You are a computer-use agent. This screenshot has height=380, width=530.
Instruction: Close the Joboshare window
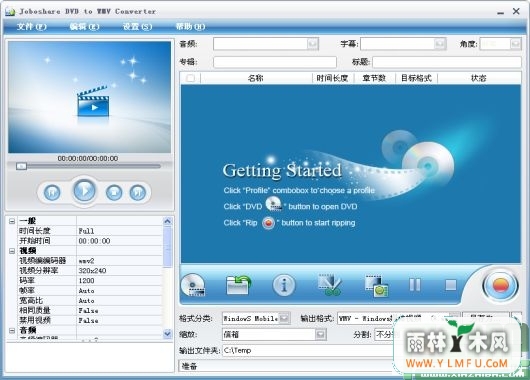point(516,11)
